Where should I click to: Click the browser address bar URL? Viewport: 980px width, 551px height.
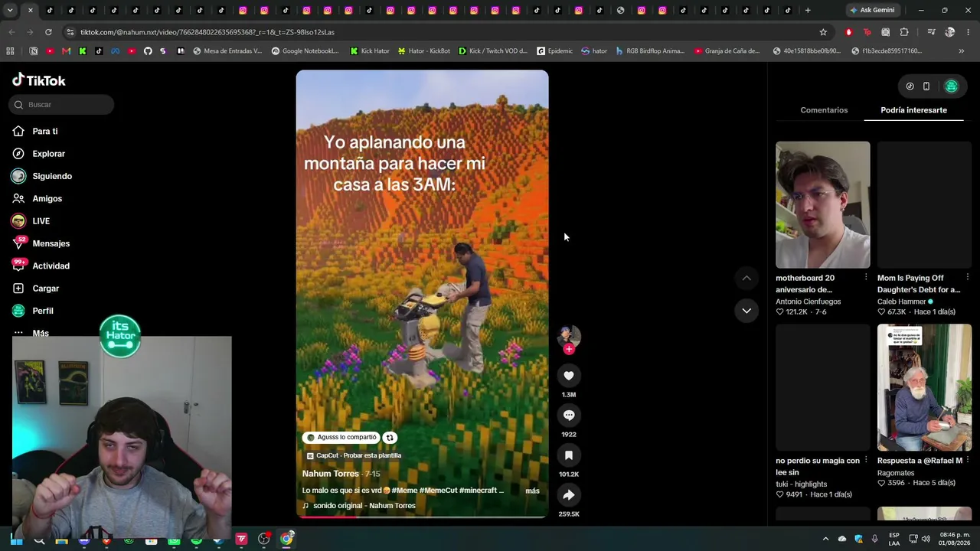[x=207, y=32]
